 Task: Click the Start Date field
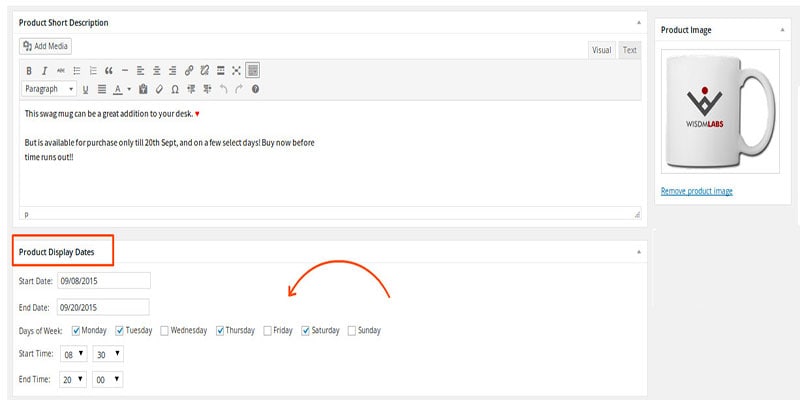pos(104,281)
